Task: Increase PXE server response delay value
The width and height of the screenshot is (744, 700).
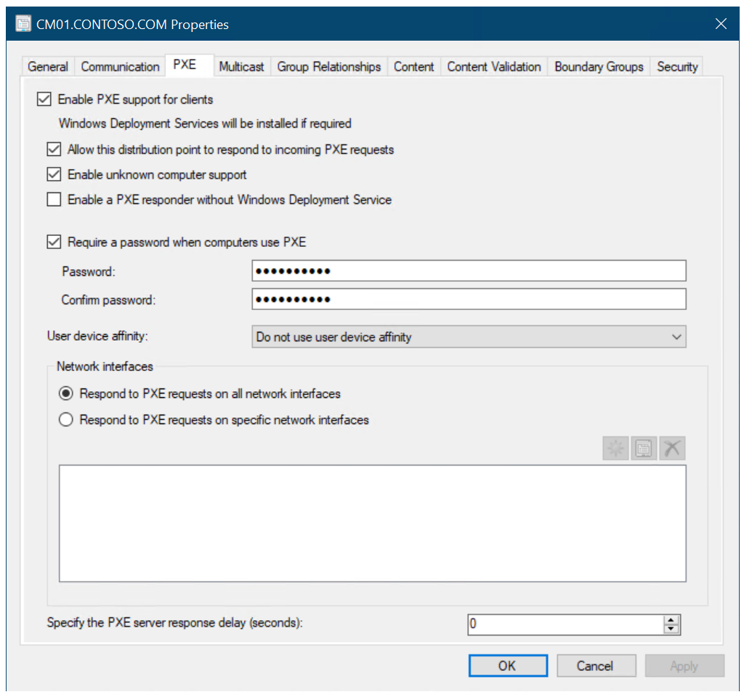Action: [x=672, y=620]
